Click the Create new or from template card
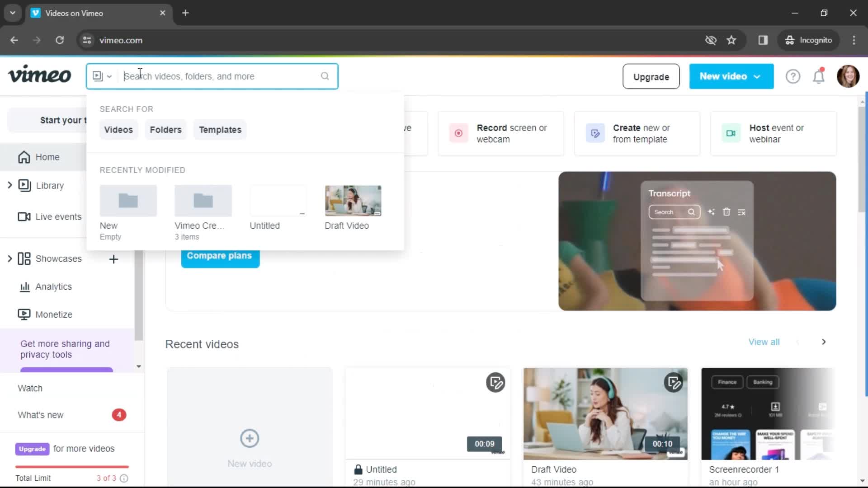The image size is (868, 488). 637,134
